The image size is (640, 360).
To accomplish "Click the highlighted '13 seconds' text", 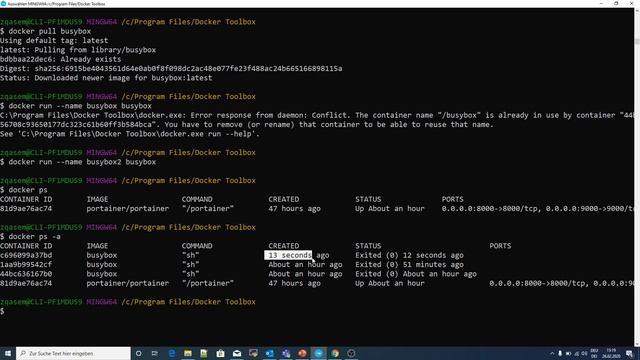I will point(288,255).
